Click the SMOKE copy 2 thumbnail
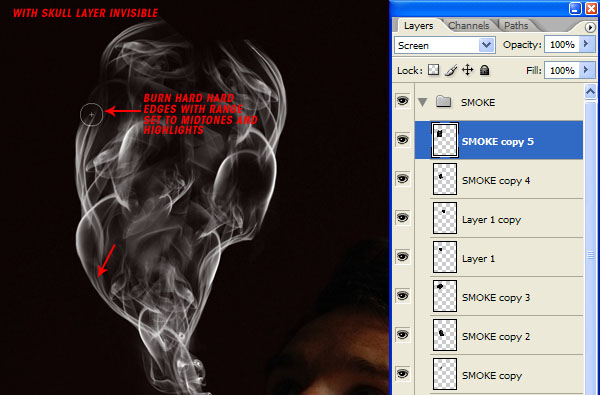600x395 pixels. coord(445,335)
